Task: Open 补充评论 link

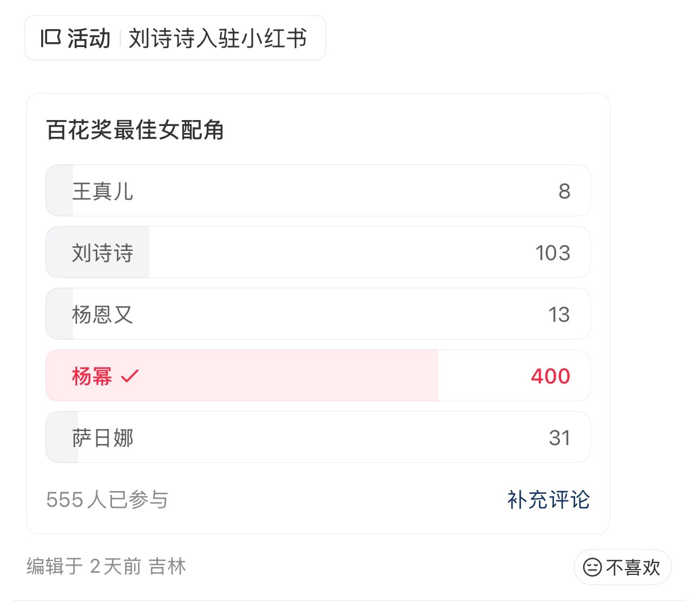Action: 548,500
